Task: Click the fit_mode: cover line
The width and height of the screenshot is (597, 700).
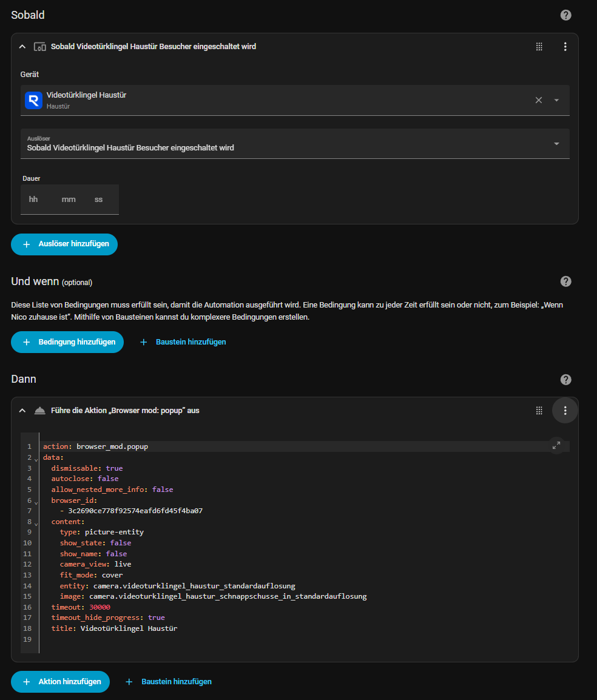Action: point(91,576)
